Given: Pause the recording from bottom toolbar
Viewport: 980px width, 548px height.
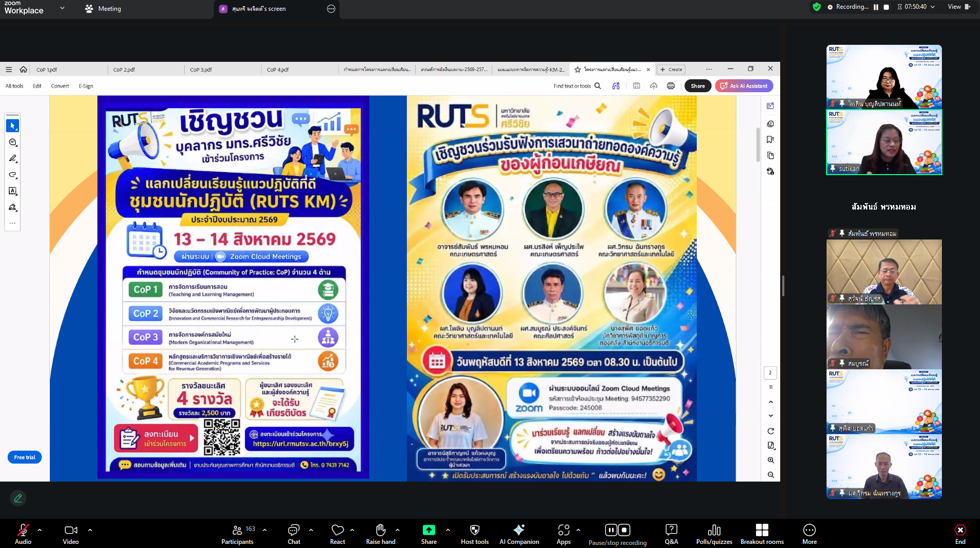Looking at the screenshot, I should point(611,530).
